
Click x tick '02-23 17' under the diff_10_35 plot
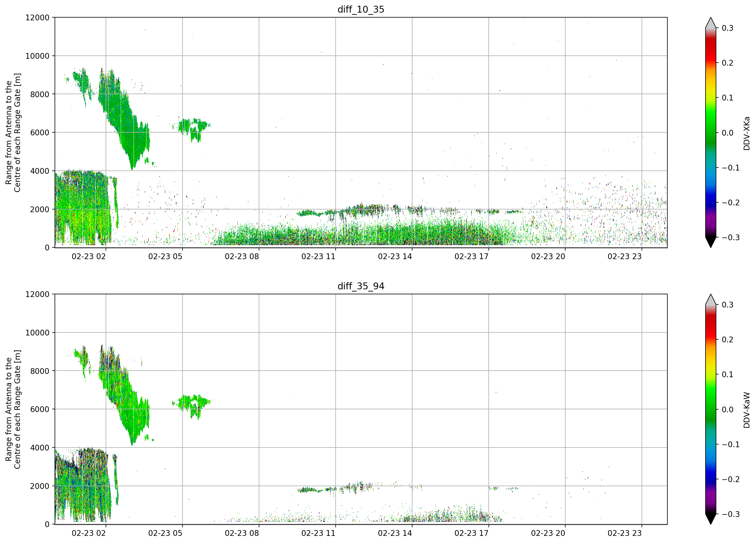coord(472,256)
